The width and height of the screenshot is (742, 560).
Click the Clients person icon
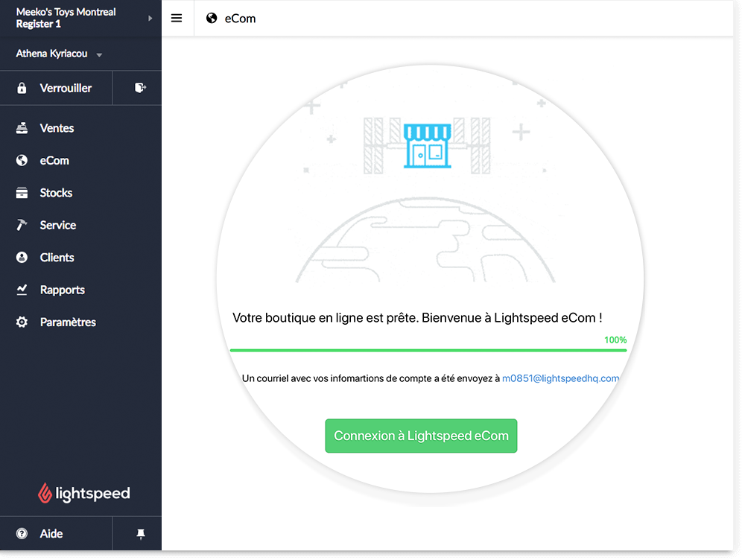point(22,258)
